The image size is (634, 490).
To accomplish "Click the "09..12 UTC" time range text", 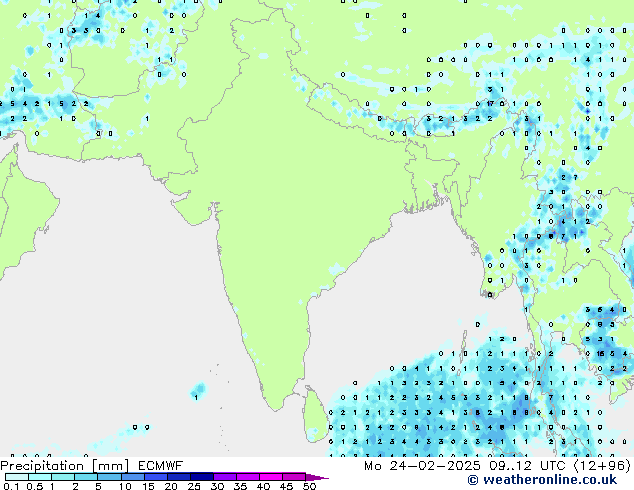I will pos(527,466).
